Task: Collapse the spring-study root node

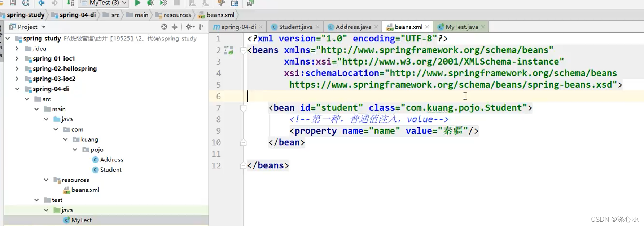Action: (8, 38)
